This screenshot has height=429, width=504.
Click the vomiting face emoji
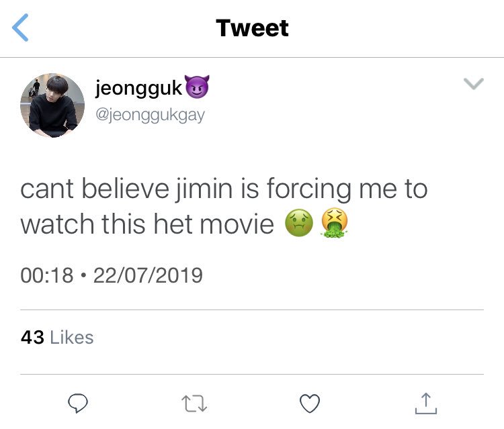tap(334, 223)
